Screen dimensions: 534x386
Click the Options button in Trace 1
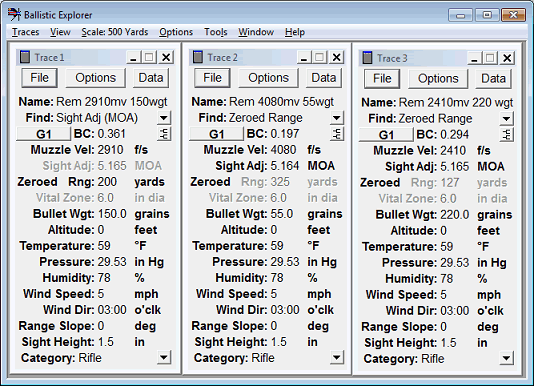(x=96, y=78)
